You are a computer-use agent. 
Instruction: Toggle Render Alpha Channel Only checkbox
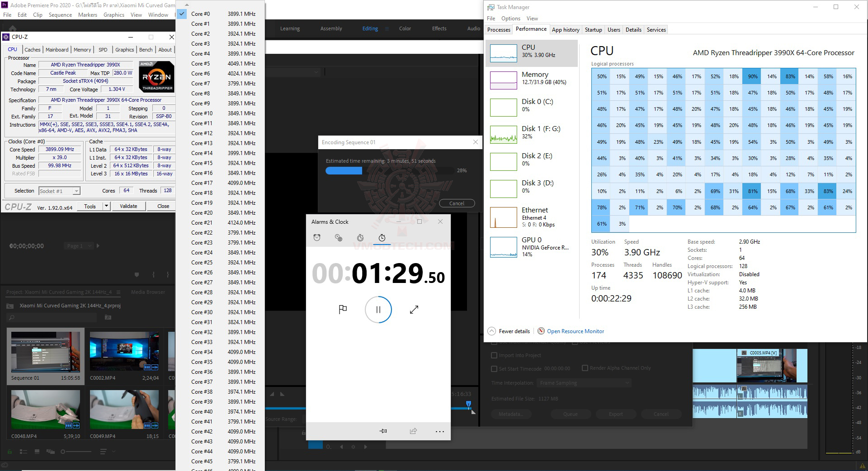(585, 368)
